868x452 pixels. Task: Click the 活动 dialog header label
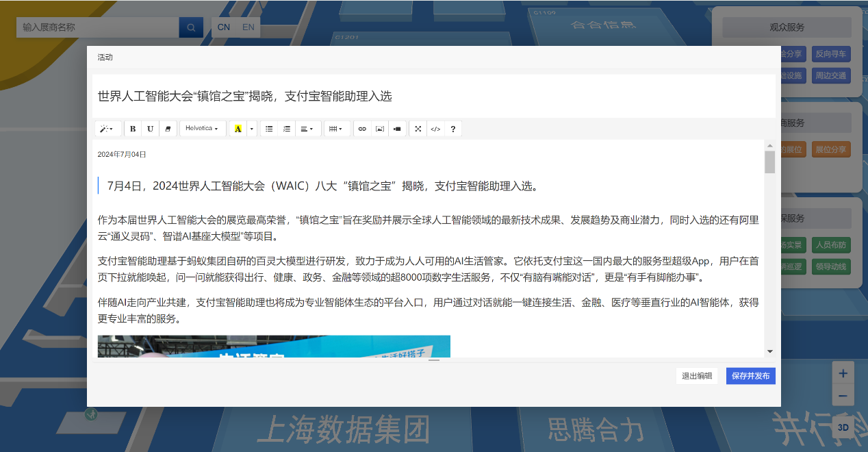tap(105, 58)
